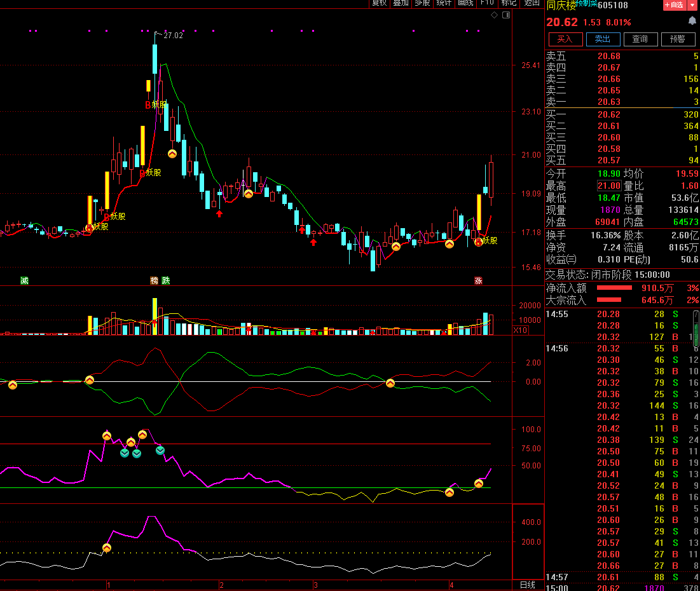Click the first teal down-marker on the magenta oscillator
Image resolution: width=700 pixels, height=591 pixels.
click(x=125, y=453)
